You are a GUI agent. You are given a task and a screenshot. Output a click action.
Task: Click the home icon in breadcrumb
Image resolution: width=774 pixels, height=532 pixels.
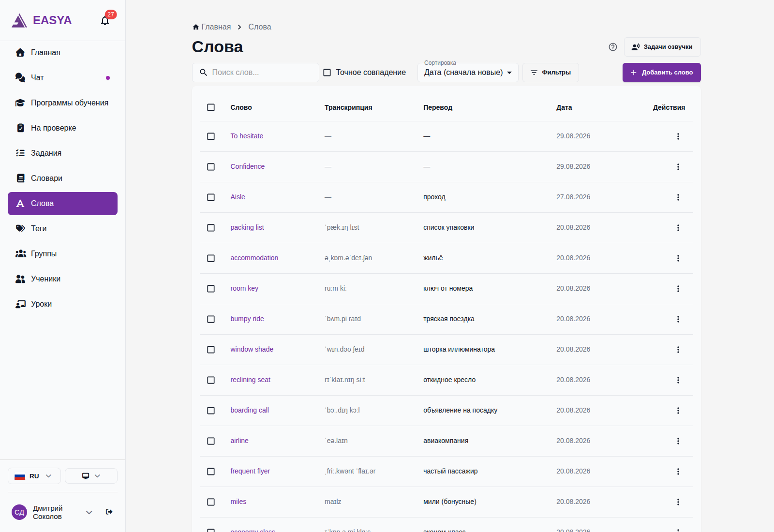click(x=196, y=27)
